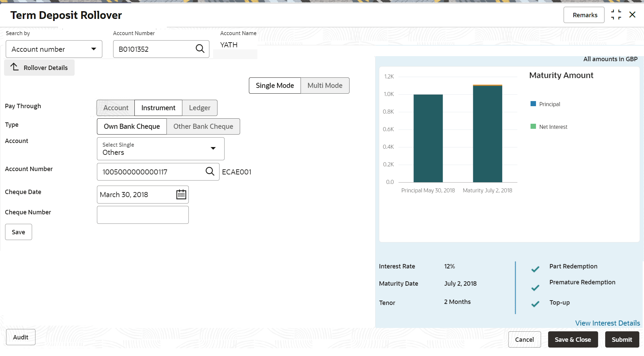644x356 pixels.
Task: Click the fullscreen collapse icon next to Remarks
Action: (x=616, y=15)
